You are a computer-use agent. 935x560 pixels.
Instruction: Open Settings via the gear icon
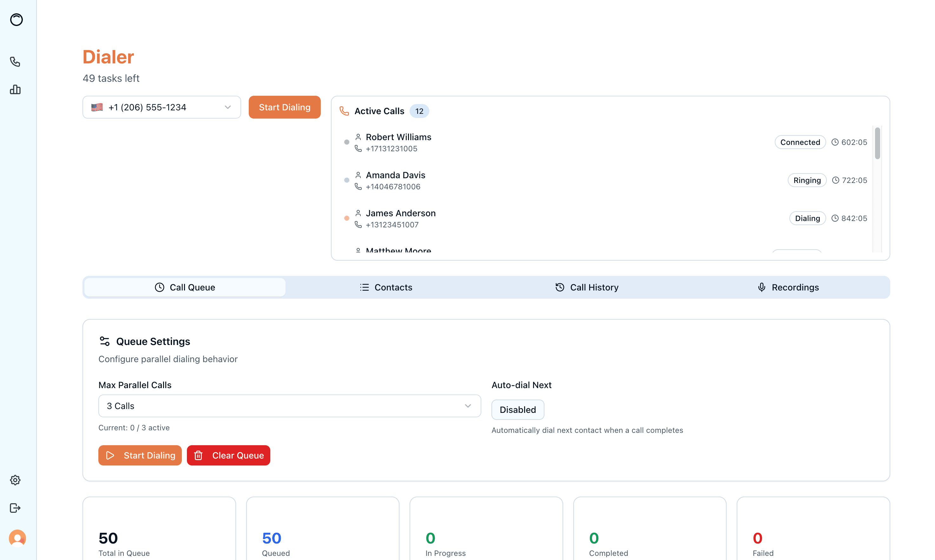(x=15, y=480)
